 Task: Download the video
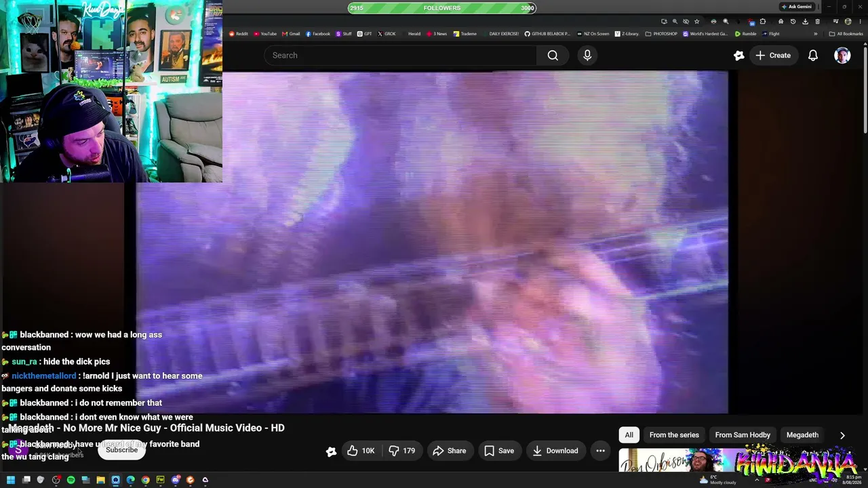555,451
